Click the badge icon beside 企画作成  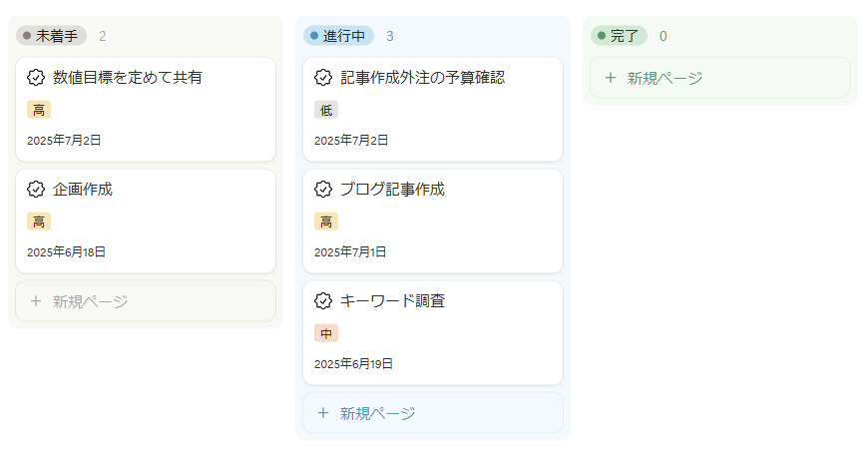tap(36, 190)
